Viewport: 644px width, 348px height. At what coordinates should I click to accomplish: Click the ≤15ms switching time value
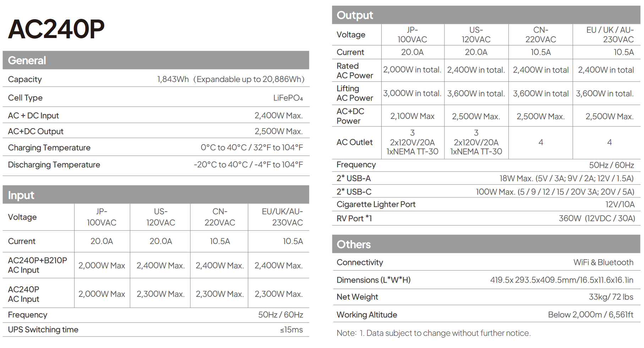[x=291, y=330]
